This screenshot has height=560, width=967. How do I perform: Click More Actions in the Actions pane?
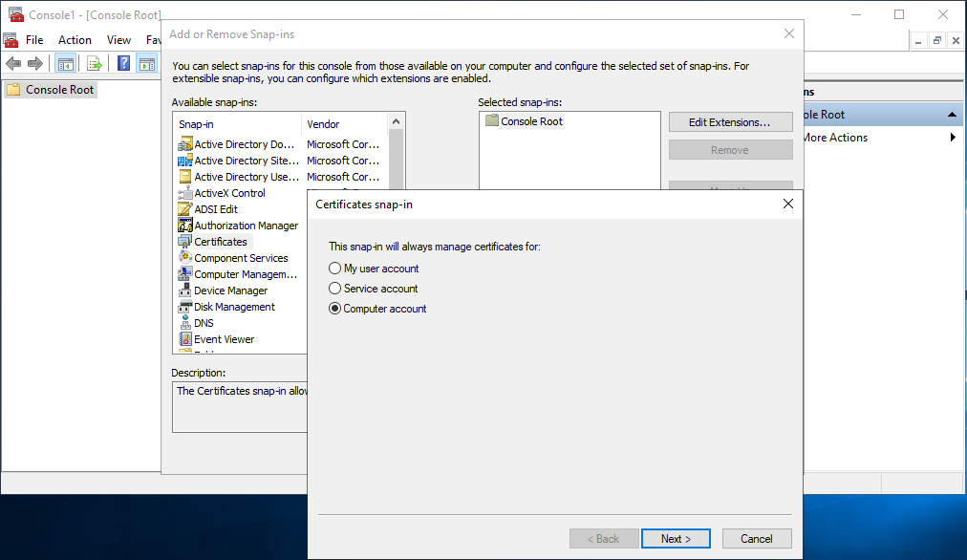(835, 138)
